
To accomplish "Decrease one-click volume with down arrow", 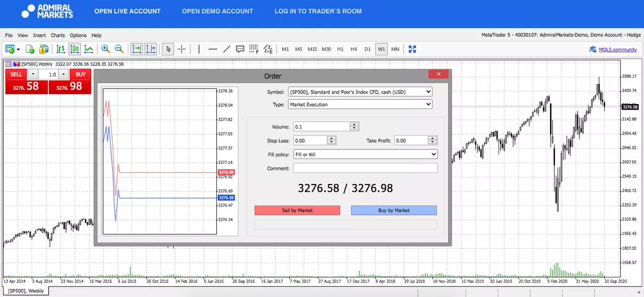I will point(33,74).
